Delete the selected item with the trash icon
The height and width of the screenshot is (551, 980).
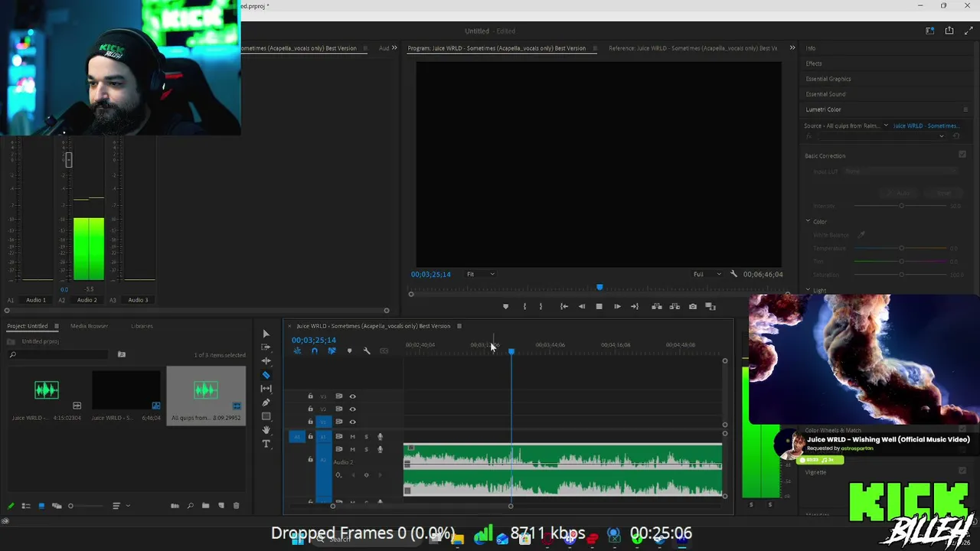point(236,506)
